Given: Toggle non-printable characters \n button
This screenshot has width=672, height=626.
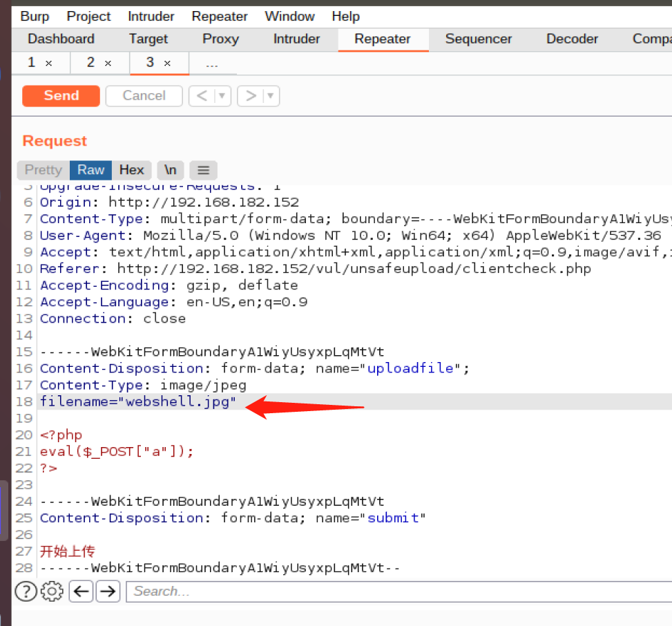Looking at the screenshot, I should 170,170.
